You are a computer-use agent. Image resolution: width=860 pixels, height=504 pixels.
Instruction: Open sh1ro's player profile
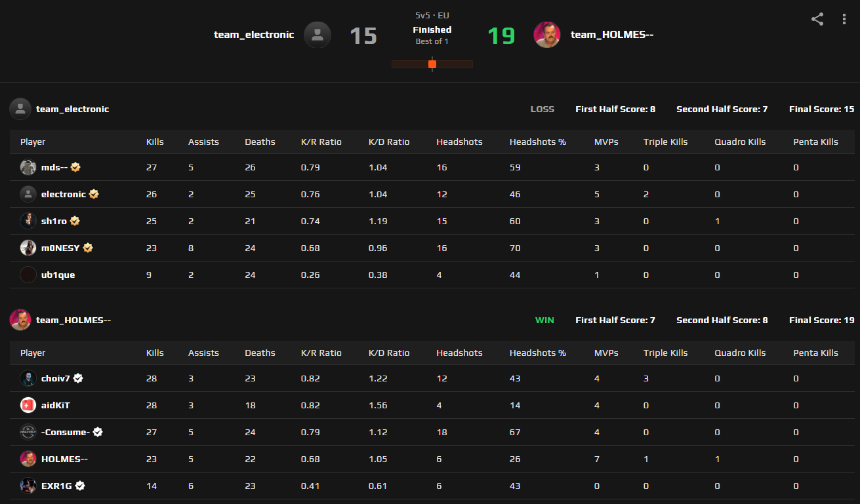coord(52,221)
